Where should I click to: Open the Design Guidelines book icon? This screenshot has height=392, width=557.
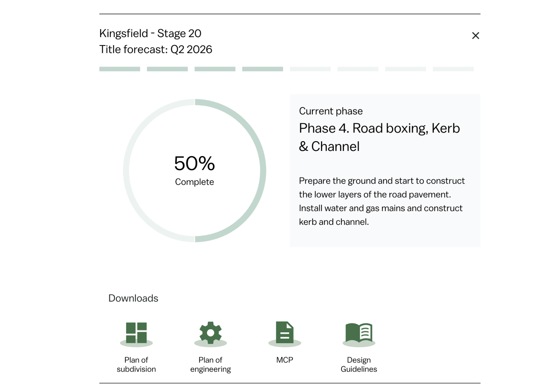[x=359, y=333]
